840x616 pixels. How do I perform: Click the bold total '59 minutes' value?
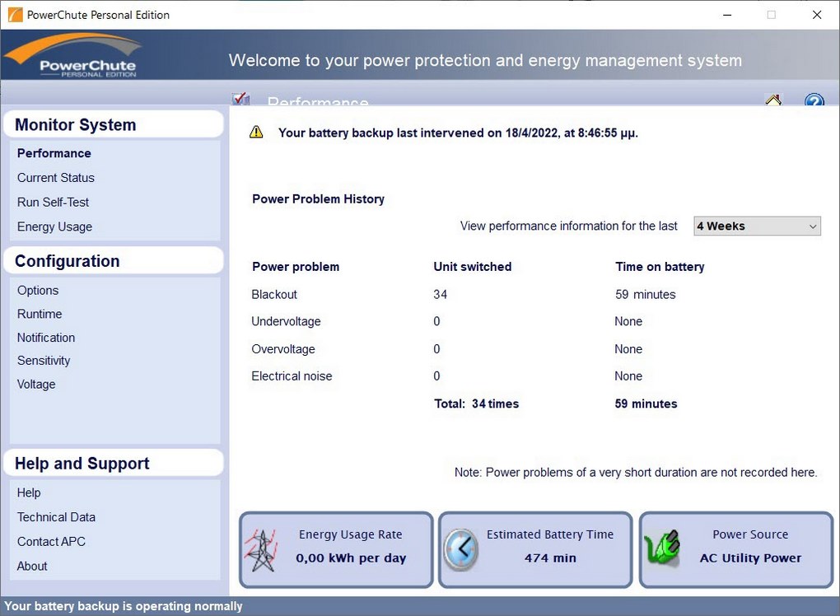coord(646,404)
